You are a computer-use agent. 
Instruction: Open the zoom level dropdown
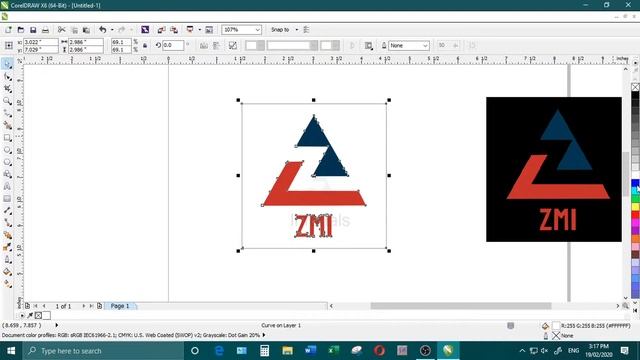coord(258,30)
